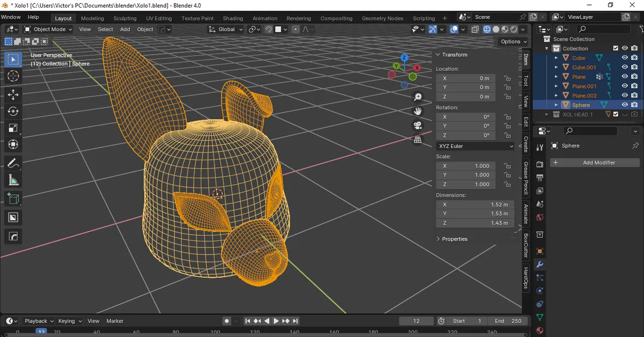Toggle camera view icon in viewport
The height and width of the screenshot is (337, 644).
point(418,126)
